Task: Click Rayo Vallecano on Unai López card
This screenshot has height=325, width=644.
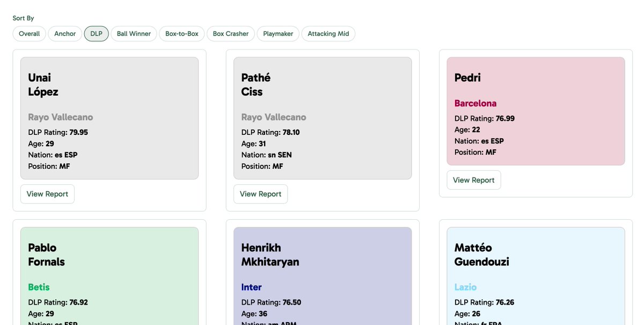Action: [61, 117]
